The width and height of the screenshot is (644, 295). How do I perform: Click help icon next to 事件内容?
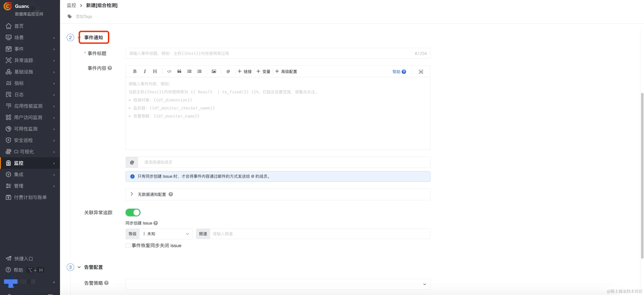click(110, 68)
